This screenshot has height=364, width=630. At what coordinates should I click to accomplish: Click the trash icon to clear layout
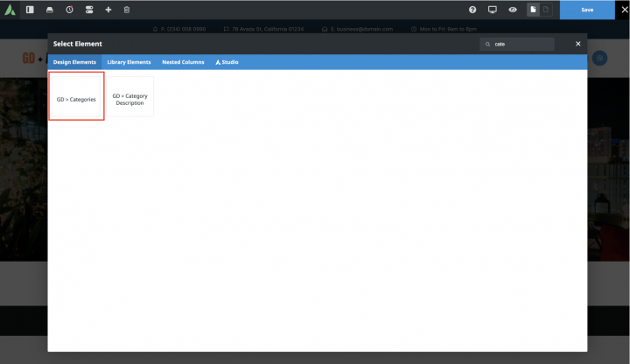[x=127, y=10]
